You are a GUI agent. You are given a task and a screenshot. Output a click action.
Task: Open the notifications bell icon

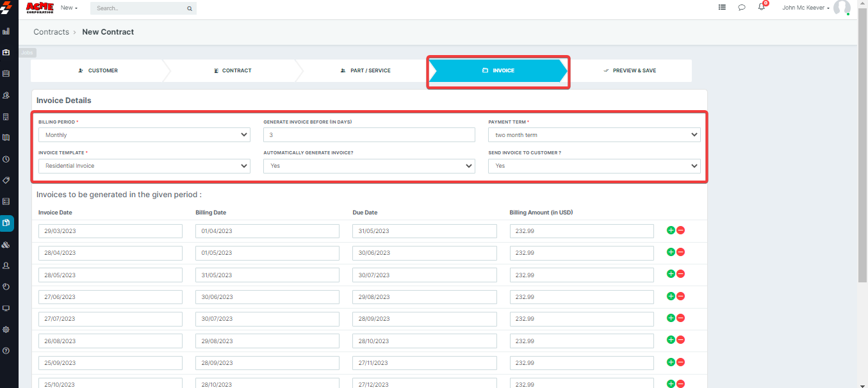[x=761, y=8]
